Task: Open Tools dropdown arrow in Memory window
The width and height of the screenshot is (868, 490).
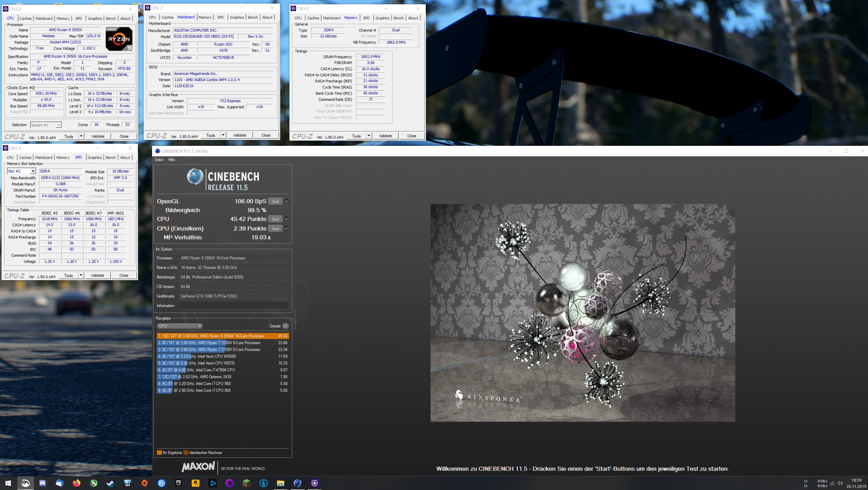Action: (x=369, y=136)
